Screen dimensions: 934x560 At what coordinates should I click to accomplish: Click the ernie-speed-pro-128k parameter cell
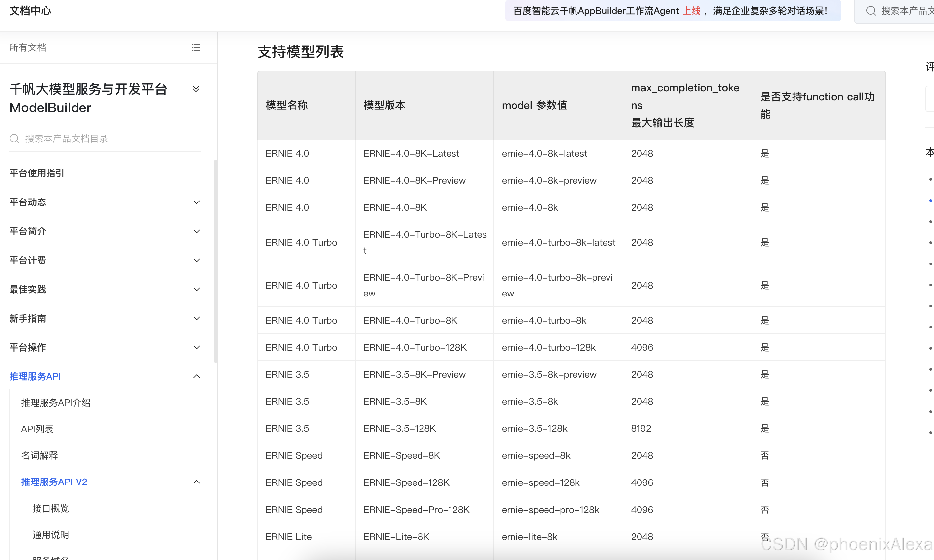(x=558, y=510)
